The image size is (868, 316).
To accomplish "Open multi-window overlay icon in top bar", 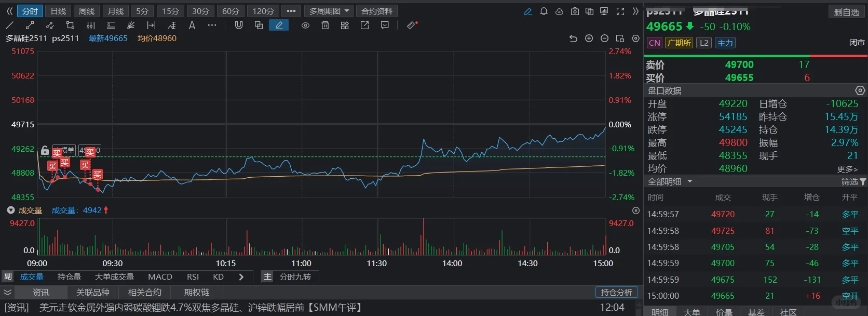I will click(589, 11).
